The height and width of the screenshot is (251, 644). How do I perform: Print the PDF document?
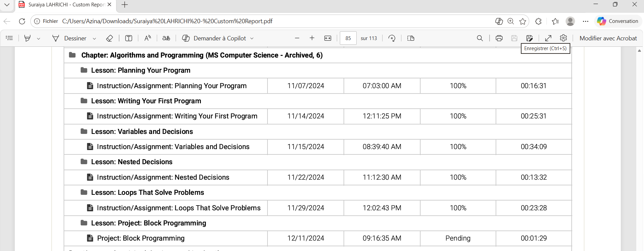coord(499,38)
